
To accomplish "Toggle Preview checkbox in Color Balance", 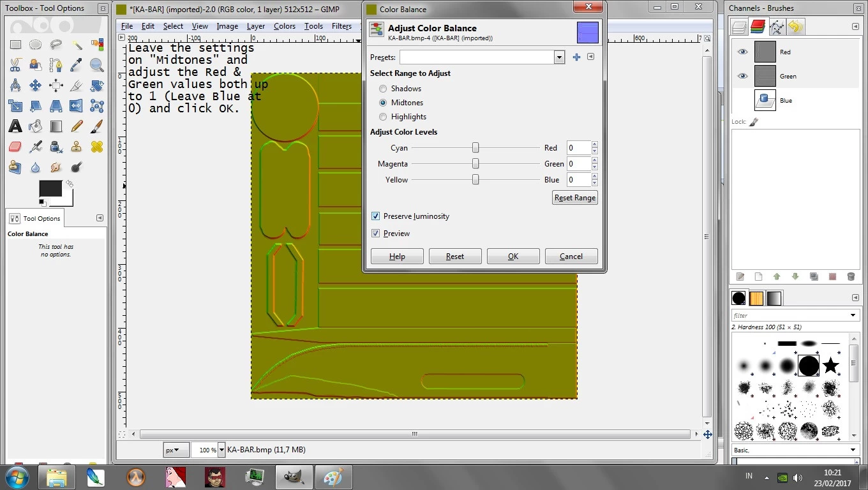I will pyautogui.click(x=375, y=234).
